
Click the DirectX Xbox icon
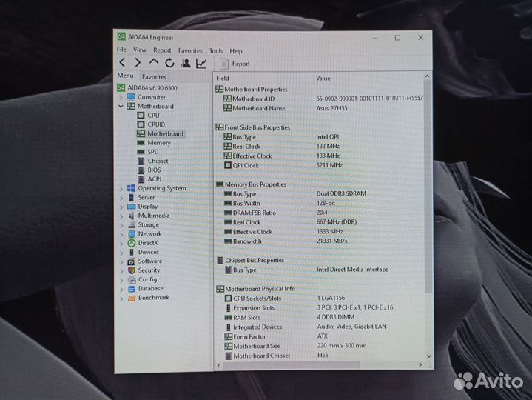(x=132, y=243)
